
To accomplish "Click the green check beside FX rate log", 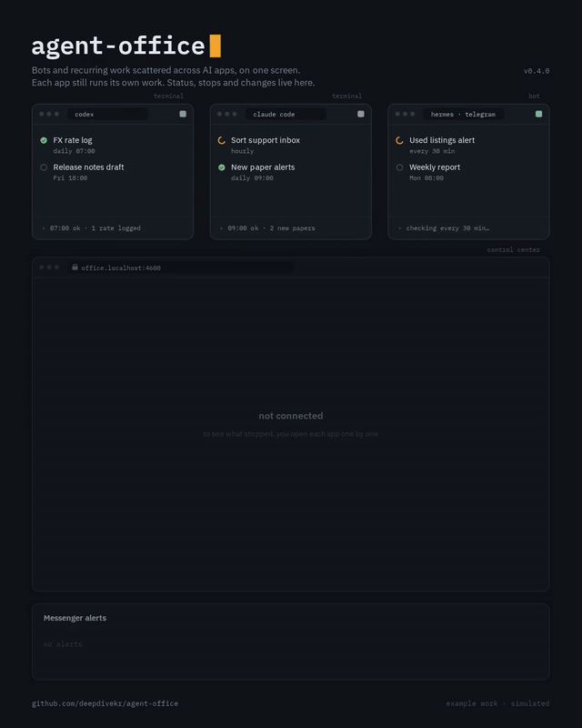I will pyautogui.click(x=44, y=140).
